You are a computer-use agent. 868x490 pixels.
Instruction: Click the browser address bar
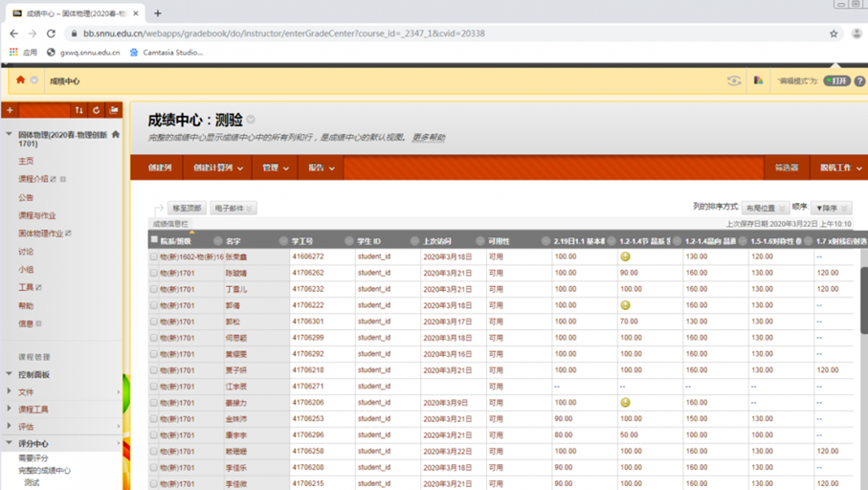click(x=431, y=33)
